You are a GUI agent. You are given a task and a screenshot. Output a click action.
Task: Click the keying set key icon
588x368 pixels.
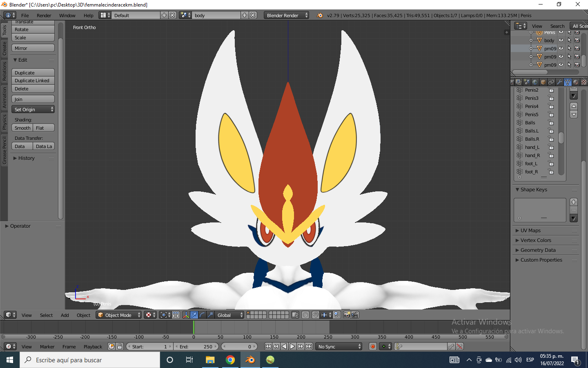(399, 346)
